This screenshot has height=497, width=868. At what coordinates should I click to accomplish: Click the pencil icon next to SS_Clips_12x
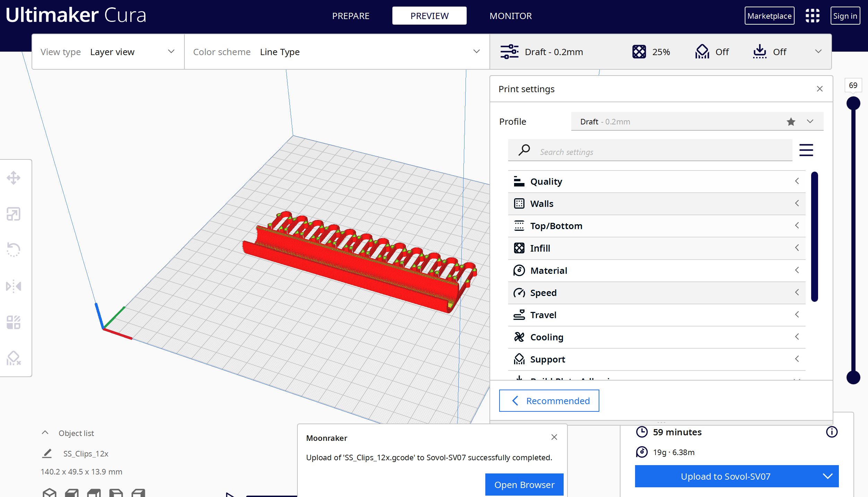coord(47,454)
